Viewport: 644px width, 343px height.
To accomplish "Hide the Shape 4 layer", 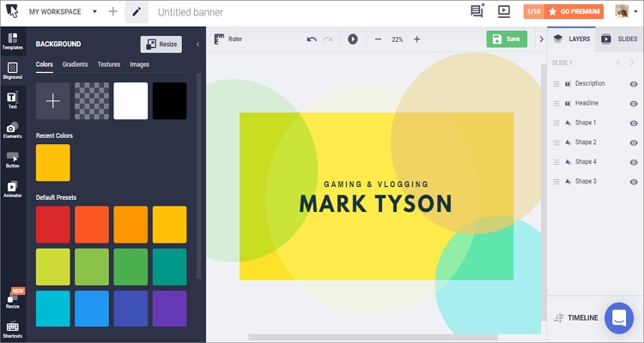I will pos(634,162).
